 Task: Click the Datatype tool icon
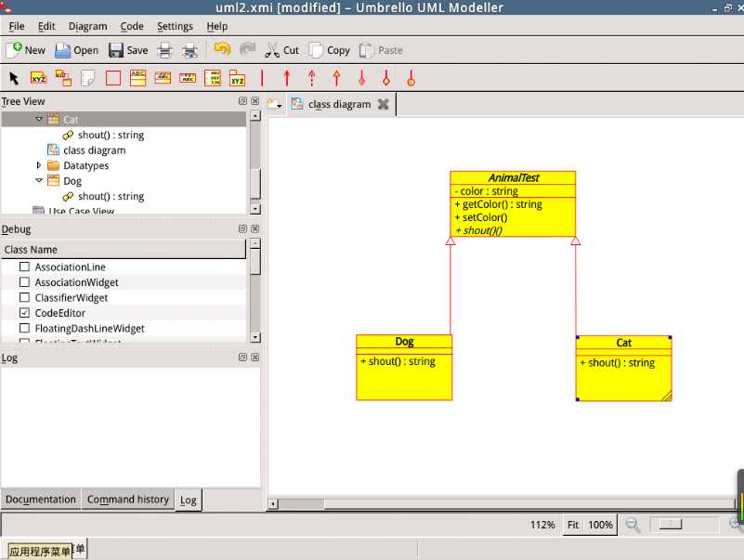[x=188, y=78]
